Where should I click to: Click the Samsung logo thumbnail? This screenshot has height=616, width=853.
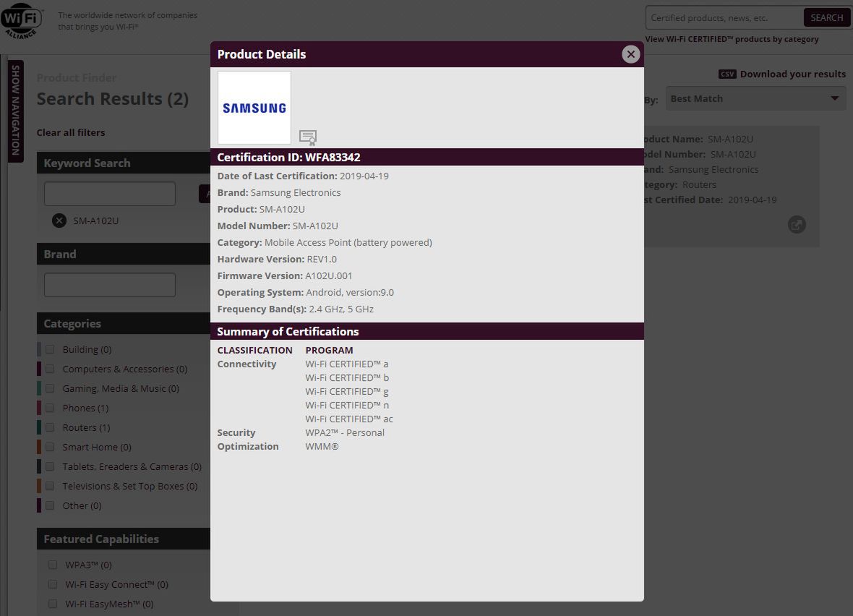coord(254,108)
